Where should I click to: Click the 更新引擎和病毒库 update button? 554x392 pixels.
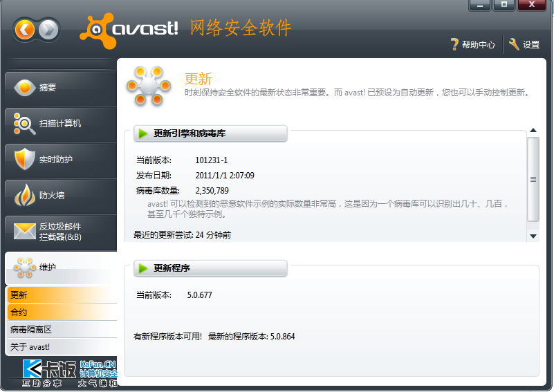(x=210, y=133)
